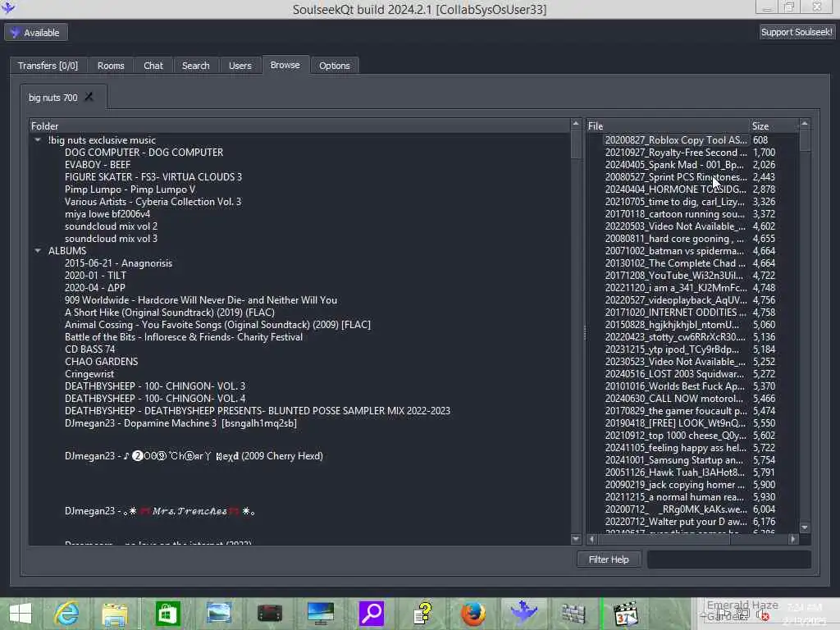
Task: Click the folder list scroll-up arrow
Action: [576, 124]
